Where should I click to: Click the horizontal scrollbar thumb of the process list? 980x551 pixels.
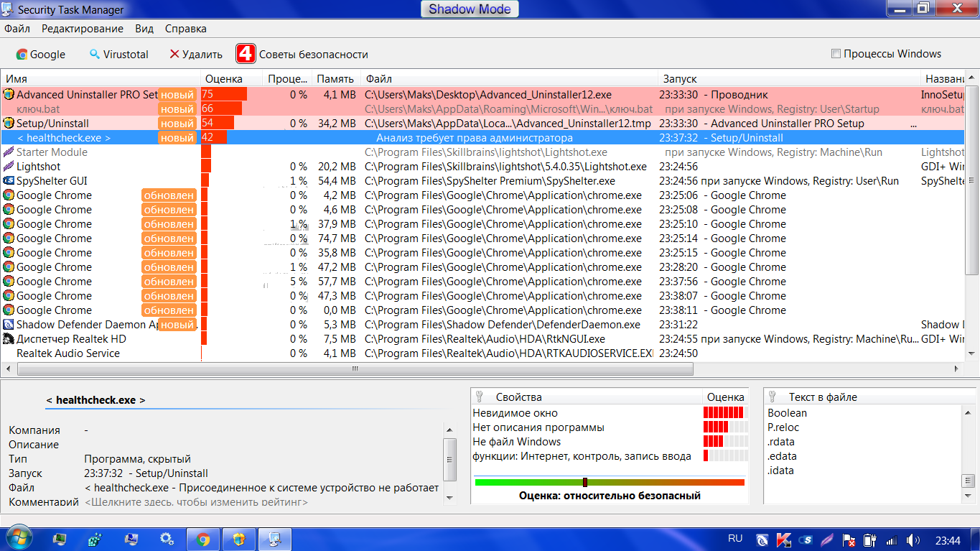(x=355, y=369)
